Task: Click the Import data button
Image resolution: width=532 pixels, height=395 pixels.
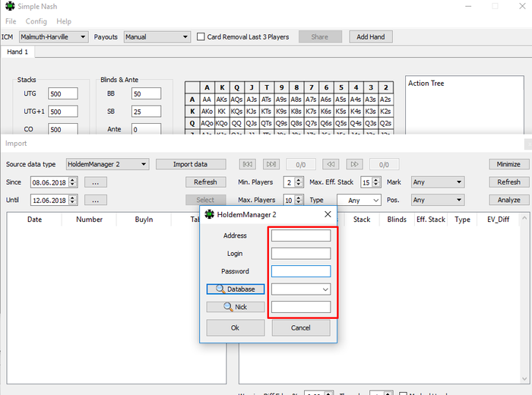Action: [191, 164]
